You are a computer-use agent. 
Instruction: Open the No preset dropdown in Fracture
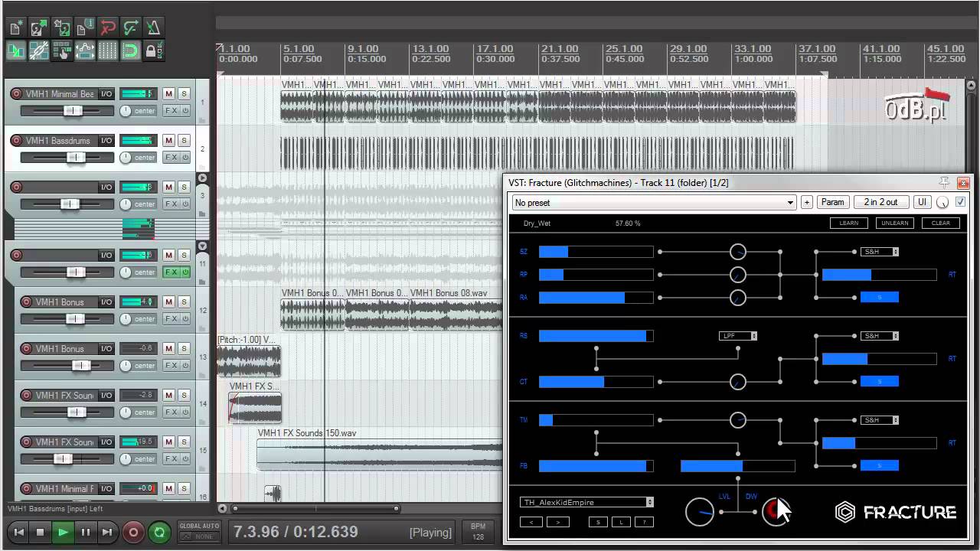655,202
